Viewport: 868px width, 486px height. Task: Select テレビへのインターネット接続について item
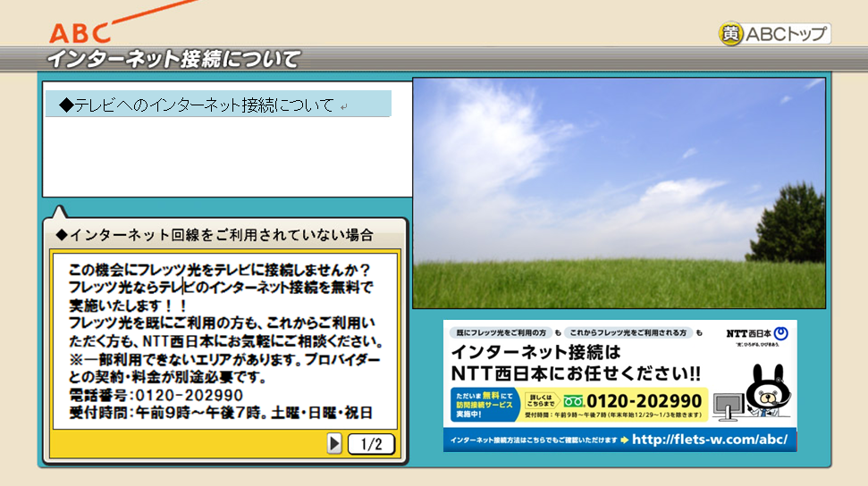tap(218, 104)
